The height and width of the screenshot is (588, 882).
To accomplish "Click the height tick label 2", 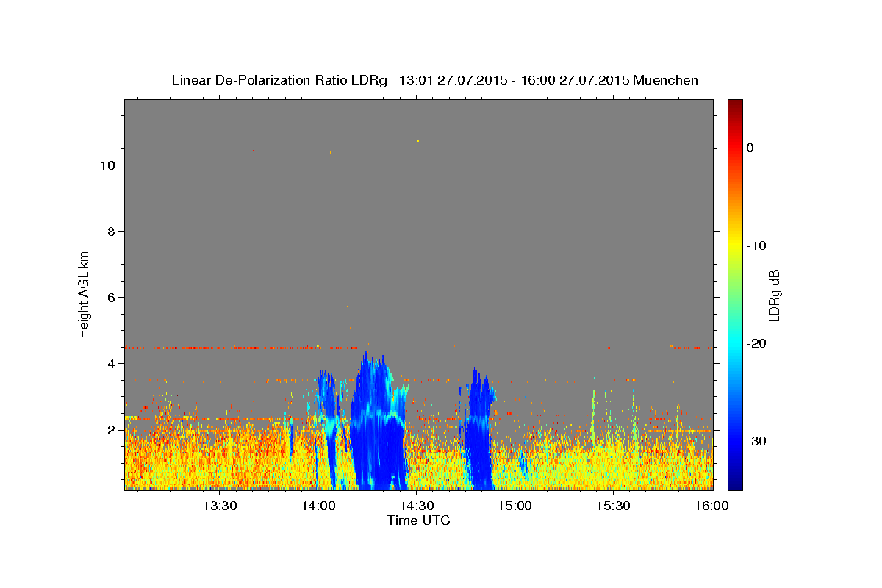I will tap(111, 430).
